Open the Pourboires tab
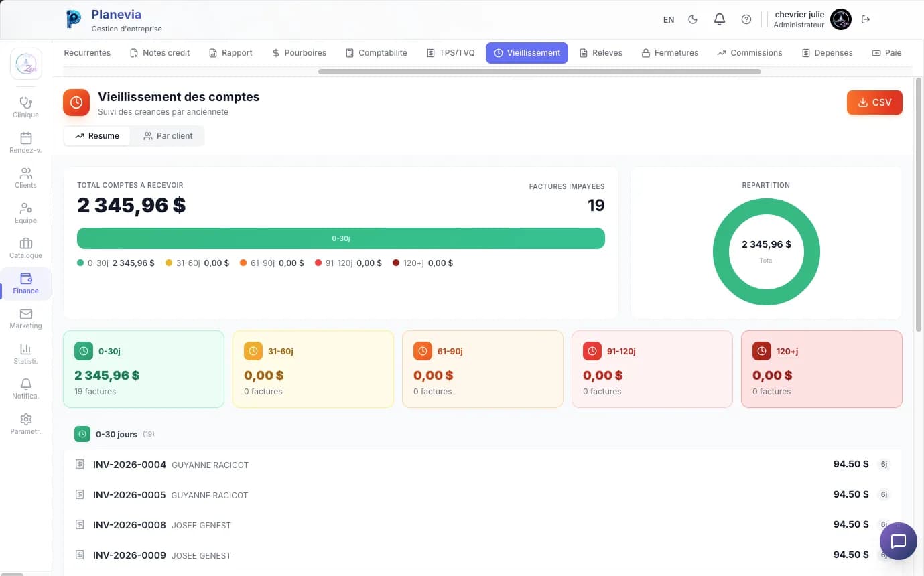Viewport: 924px width, 576px height. pos(299,53)
